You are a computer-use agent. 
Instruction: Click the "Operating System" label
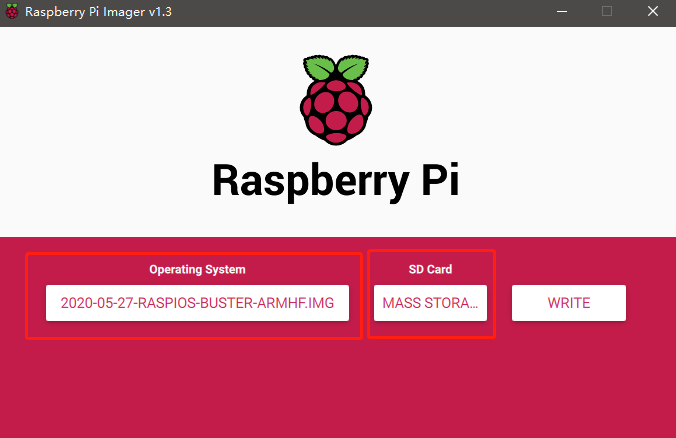197,269
